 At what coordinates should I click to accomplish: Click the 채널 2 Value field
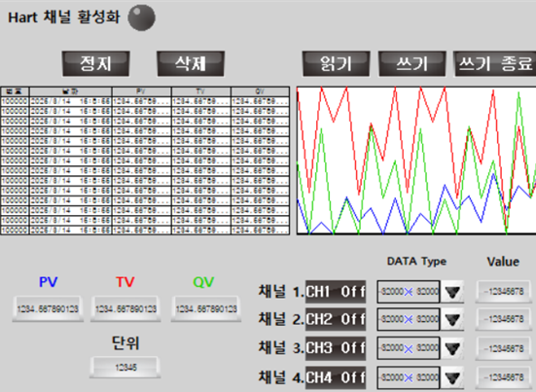click(x=504, y=319)
